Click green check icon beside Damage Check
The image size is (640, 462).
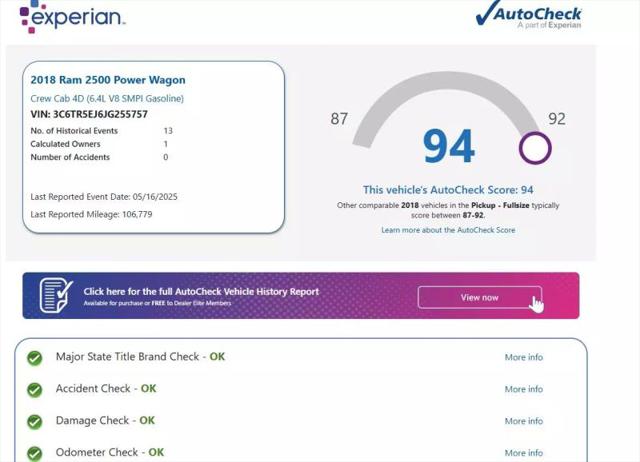pyautogui.click(x=35, y=422)
